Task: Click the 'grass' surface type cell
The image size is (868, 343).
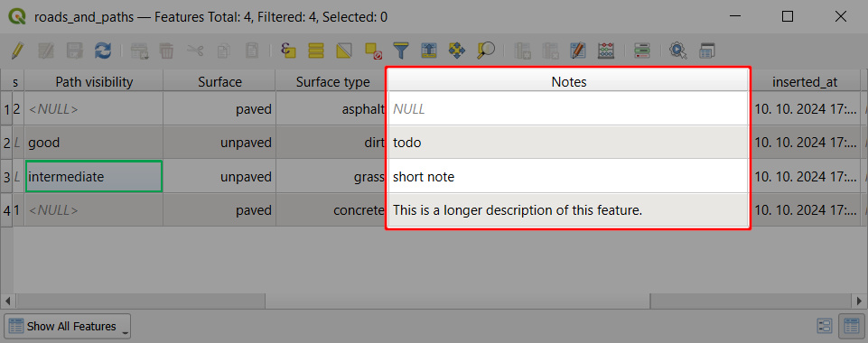Action: [332, 177]
